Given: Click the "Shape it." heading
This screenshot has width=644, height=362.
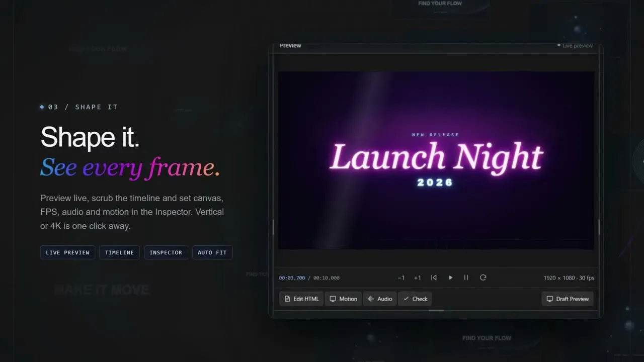Looking at the screenshot, I should click(x=90, y=137).
